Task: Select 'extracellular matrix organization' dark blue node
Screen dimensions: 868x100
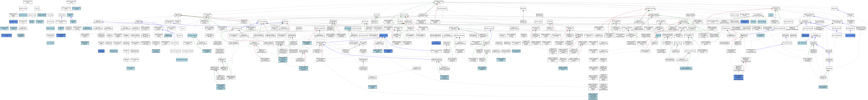Action: [436, 43]
